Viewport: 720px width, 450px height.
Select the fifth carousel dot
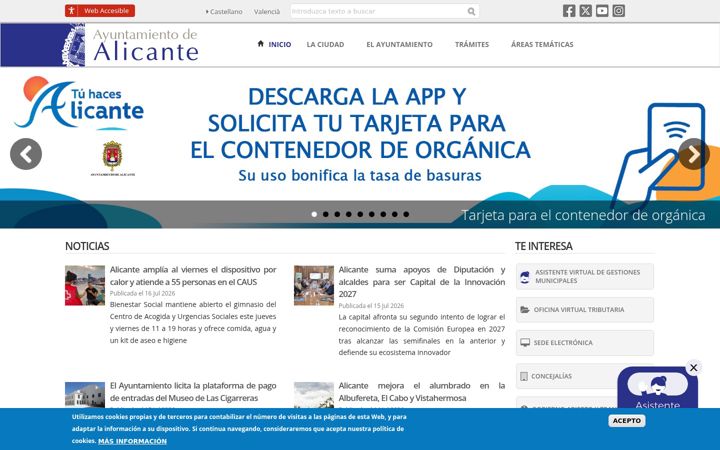pyautogui.click(x=360, y=214)
